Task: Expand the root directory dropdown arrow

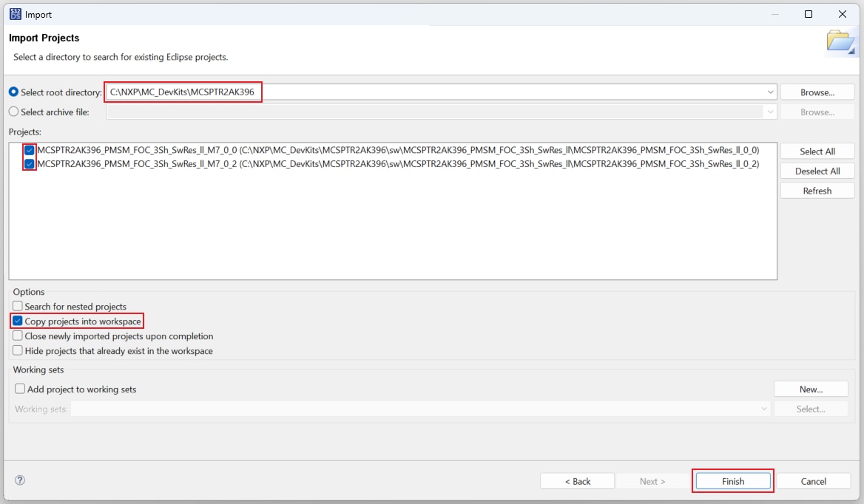Action: [771, 92]
